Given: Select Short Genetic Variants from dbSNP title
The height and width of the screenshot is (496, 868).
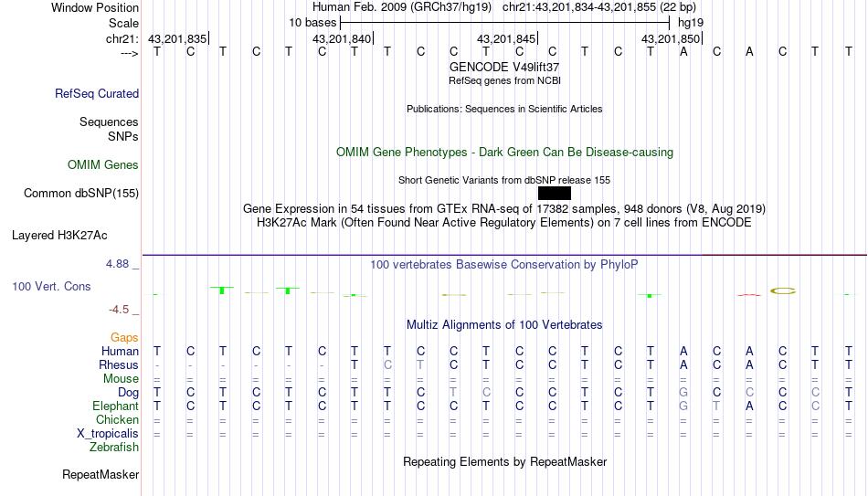Looking at the screenshot, I should pyautogui.click(x=504, y=181).
